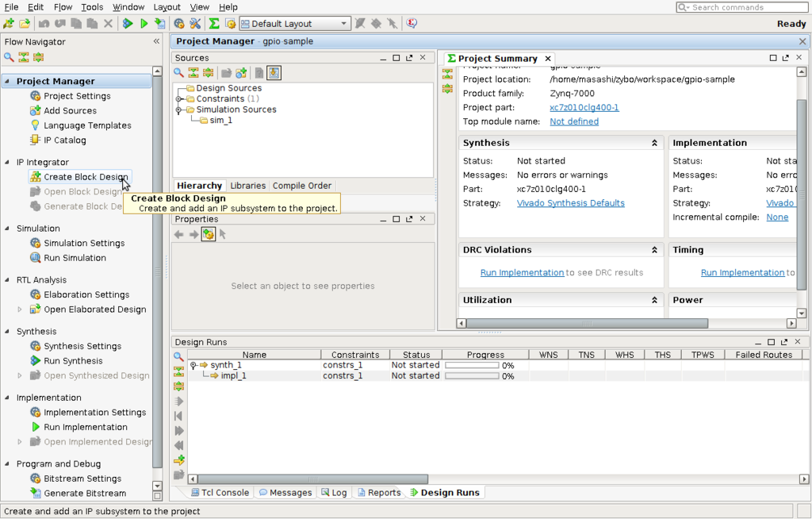
Task: Toggle auto-update in the Properties panel
Action: pos(209,234)
